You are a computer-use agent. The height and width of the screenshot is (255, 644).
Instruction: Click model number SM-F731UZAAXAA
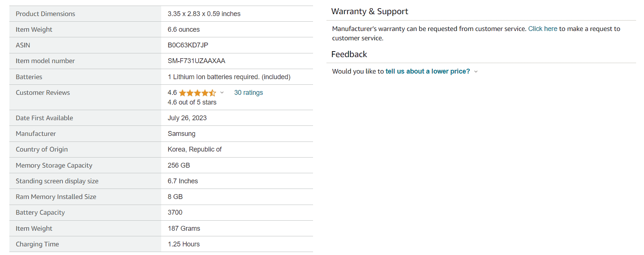point(196,61)
